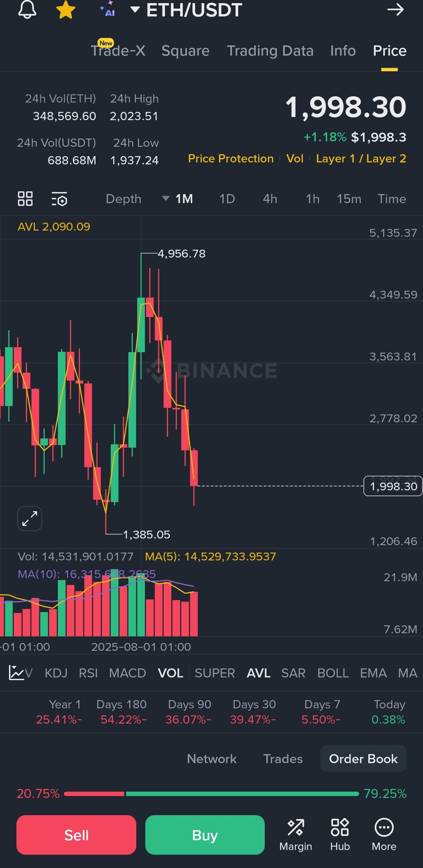Open the chart layout grid icon
This screenshot has width=423, height=868.
25,199
